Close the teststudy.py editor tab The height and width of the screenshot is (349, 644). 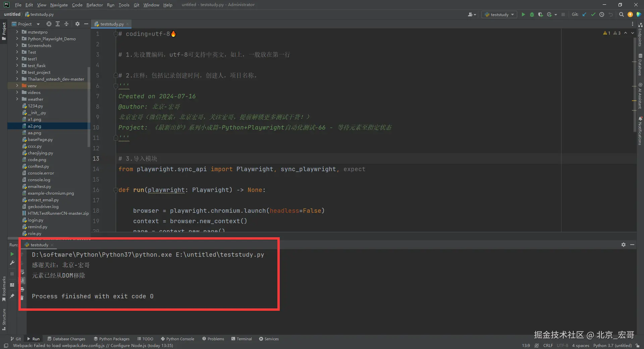[127, 24]
